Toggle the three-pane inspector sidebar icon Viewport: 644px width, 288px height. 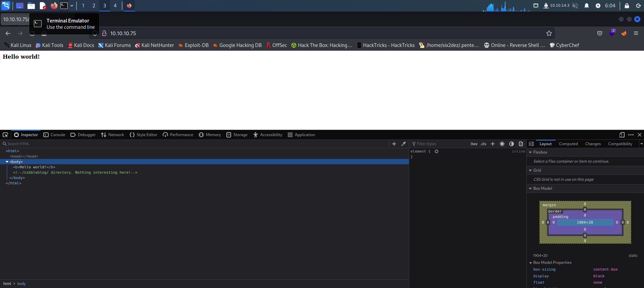[x=531, y=144]
